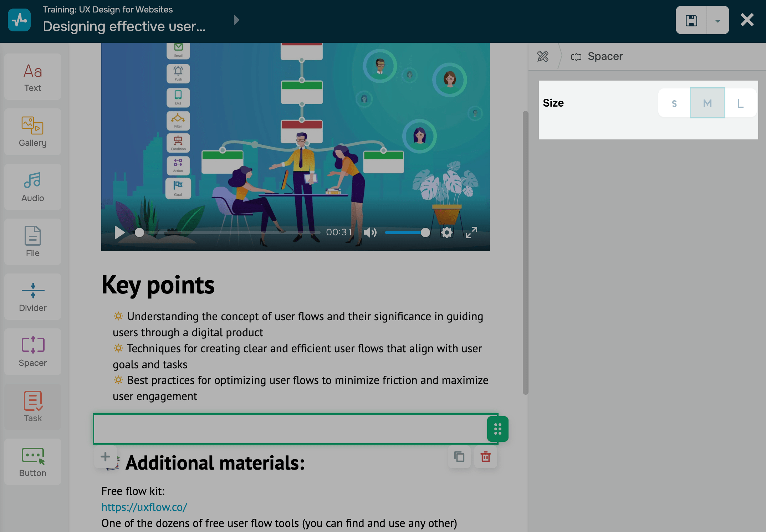Select large spacer size L
This screenshot has width=766, height=532.
pos(740,103)
